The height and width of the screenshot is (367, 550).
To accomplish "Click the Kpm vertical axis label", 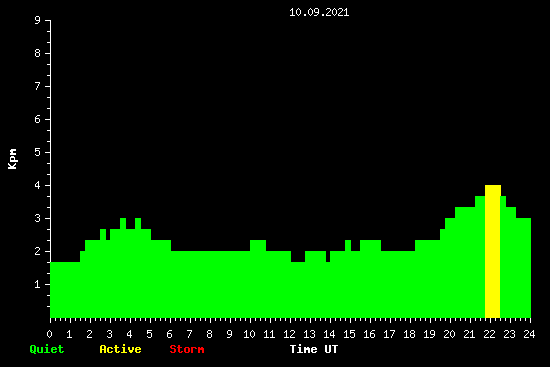I will pyautogui.click(x=13, y=159).
